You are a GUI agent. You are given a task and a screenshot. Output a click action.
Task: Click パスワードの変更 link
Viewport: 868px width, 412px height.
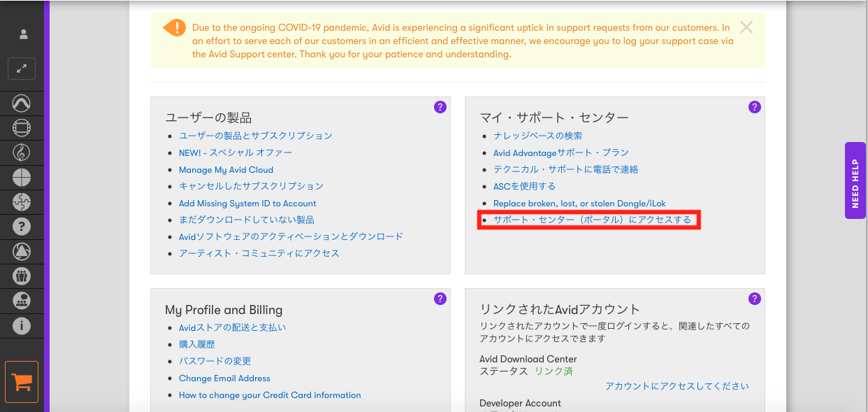tap(215, 361)
